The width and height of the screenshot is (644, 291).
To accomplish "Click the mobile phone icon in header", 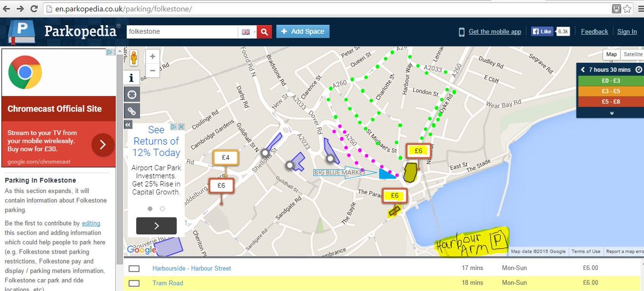I will pyautogui.click(x=461, y=32).
